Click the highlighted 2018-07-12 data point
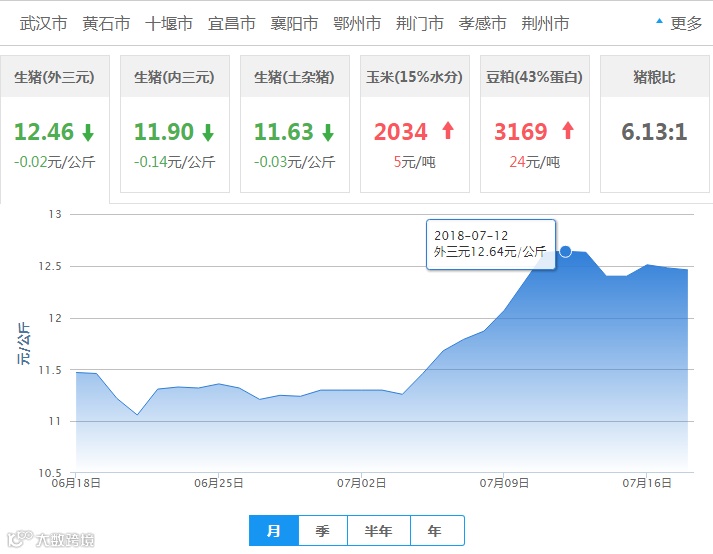The height and width of the screenshot is (554, 713). point(565,251)
